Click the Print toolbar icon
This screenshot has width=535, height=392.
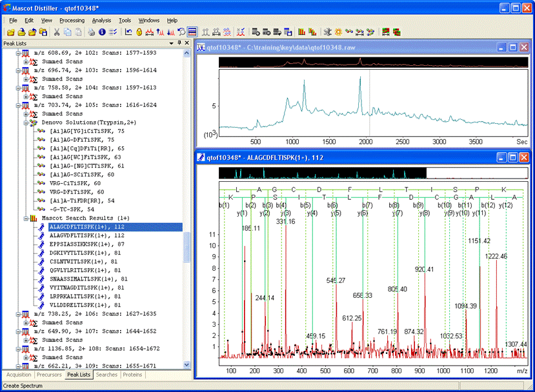(91, 32)
